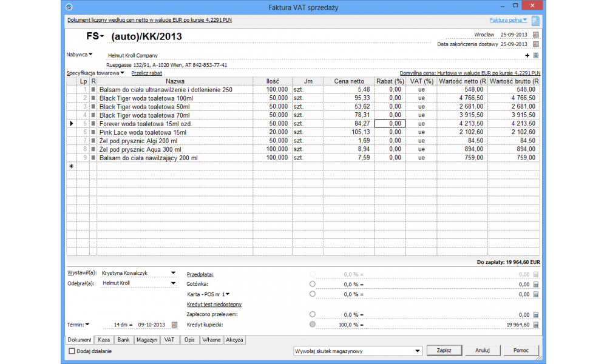This screenshot has width=607, height=364.
Task: Click the Anuluj button
Action: [x=483, y=351]
